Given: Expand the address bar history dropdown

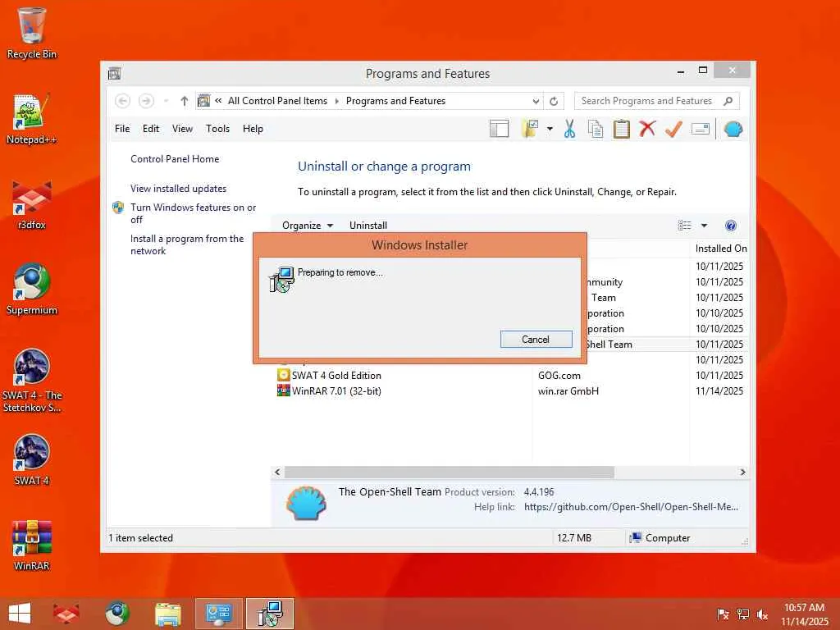Looking at the screenshot, I should click(536, 101).
